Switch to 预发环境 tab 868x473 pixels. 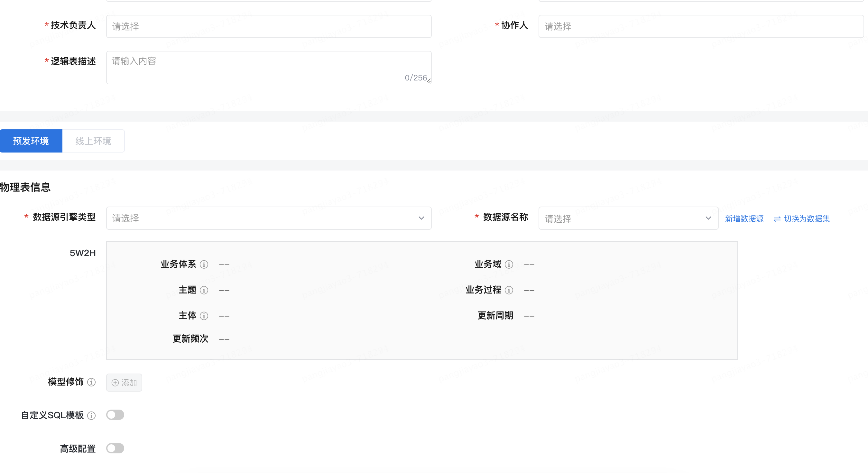pos(31,141)
